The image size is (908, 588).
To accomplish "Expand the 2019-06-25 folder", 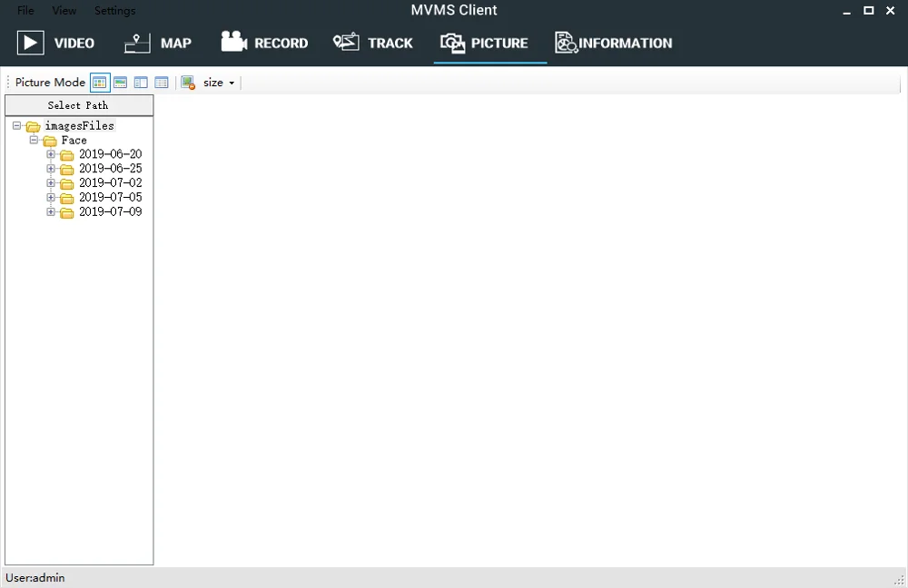I will [51, 169].
